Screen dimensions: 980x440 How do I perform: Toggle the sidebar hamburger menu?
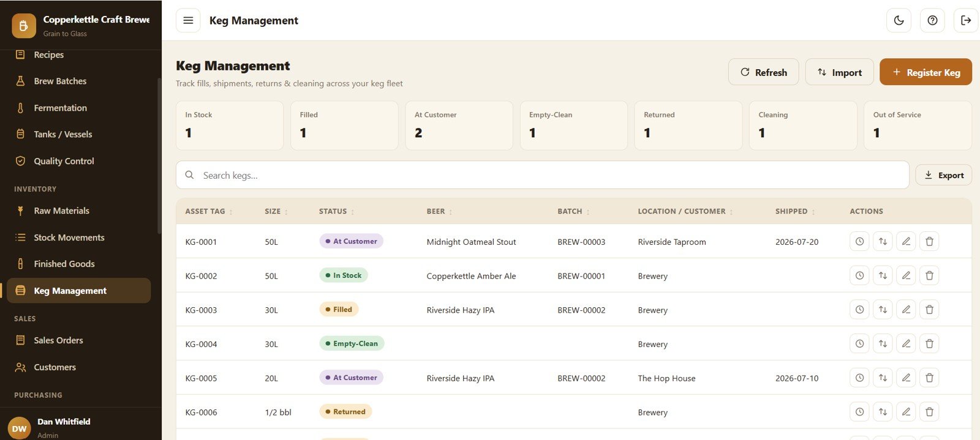tap(188, 20)
